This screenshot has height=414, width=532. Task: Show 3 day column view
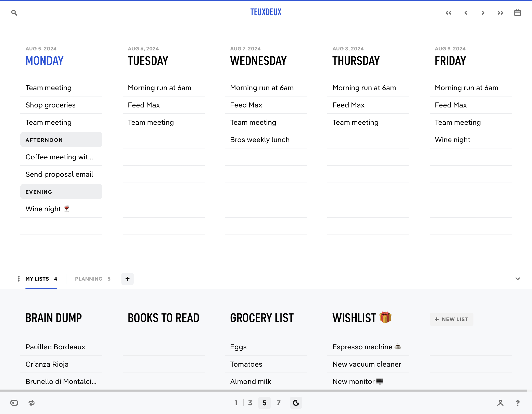click(250, 403)
